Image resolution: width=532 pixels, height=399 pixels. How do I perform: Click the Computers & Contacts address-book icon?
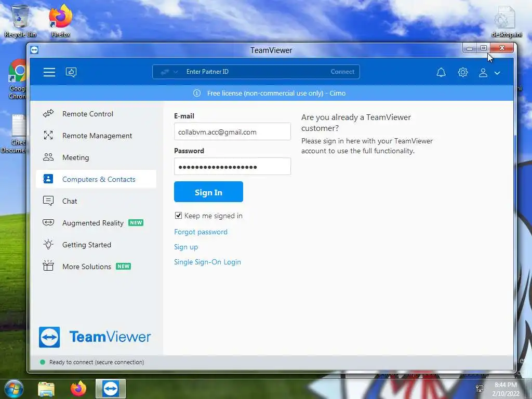point(48,179)
